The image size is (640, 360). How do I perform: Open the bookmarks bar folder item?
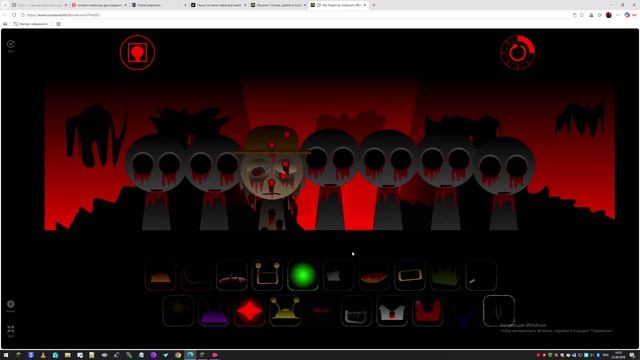(31, 24)
